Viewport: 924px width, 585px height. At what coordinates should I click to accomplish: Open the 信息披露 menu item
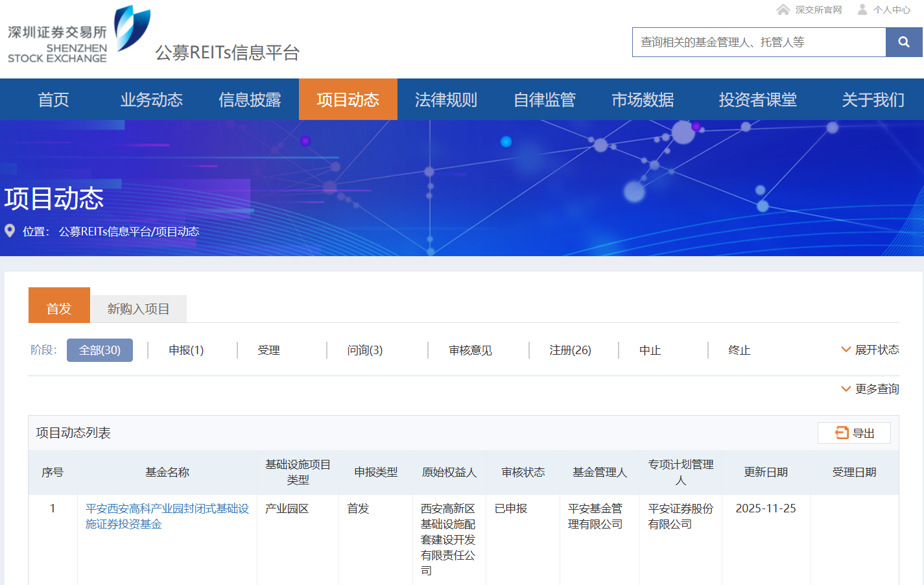[x=250, y=99]
